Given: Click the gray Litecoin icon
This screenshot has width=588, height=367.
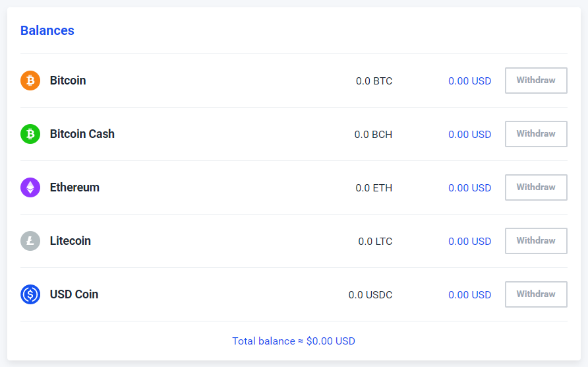Looking at the screenshot, I should click(30, 241).
